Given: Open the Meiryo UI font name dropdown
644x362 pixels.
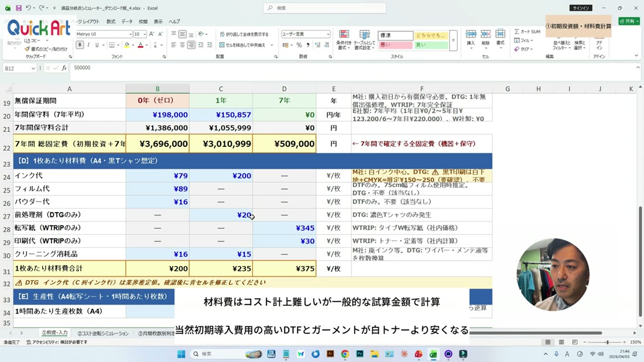Looking at the screenshot, I should click(130, 34).
